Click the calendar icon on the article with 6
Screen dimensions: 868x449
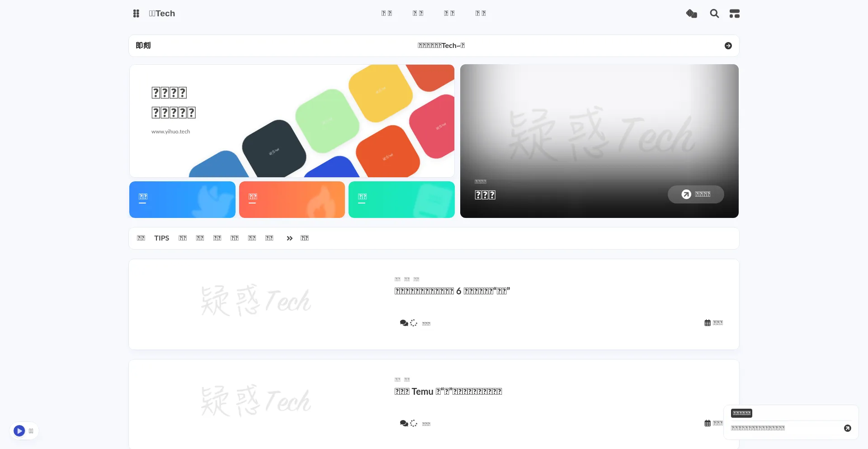point(708,323)
